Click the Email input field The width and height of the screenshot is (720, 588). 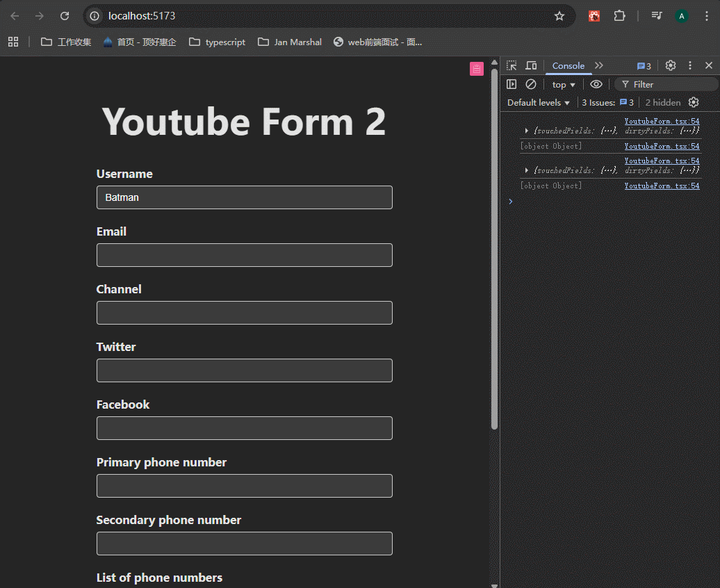(x=245, y=255)
